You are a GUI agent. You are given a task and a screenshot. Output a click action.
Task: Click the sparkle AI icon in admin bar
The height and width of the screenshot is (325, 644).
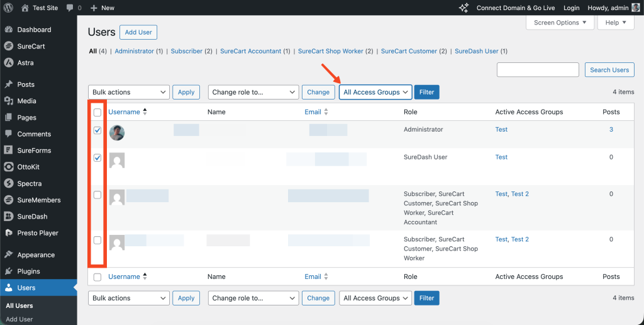click(x=464, y=8)
